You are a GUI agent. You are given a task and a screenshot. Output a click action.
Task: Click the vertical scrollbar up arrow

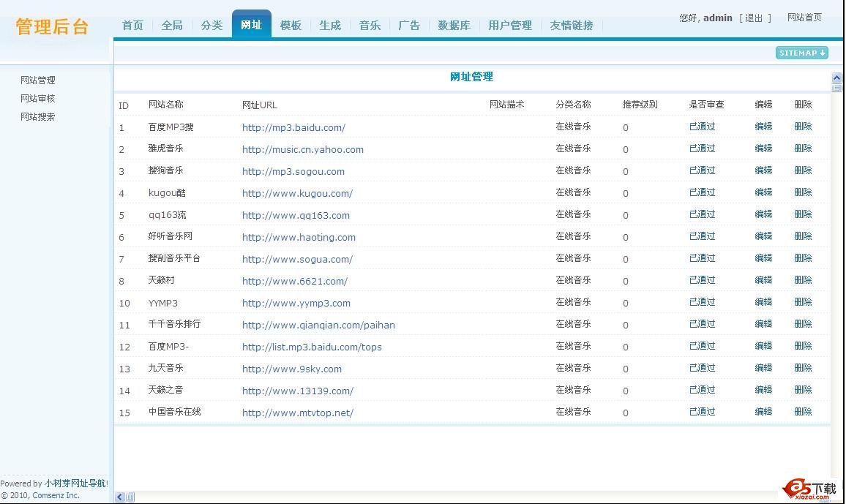836,78
